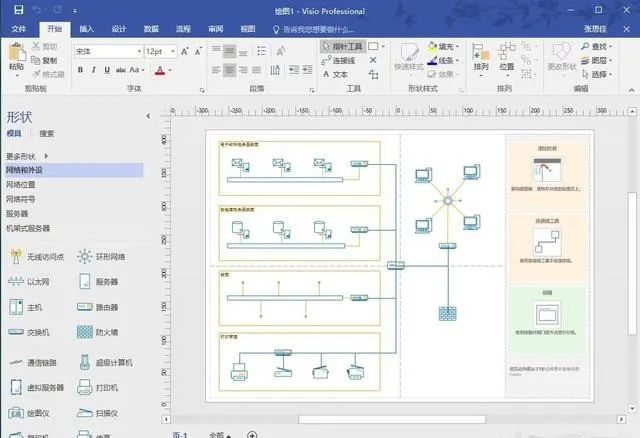Viewport: 640px width, 438px height.
Task: Click the Paste (粘贴) clipboard icon
Action: point(16,59)
